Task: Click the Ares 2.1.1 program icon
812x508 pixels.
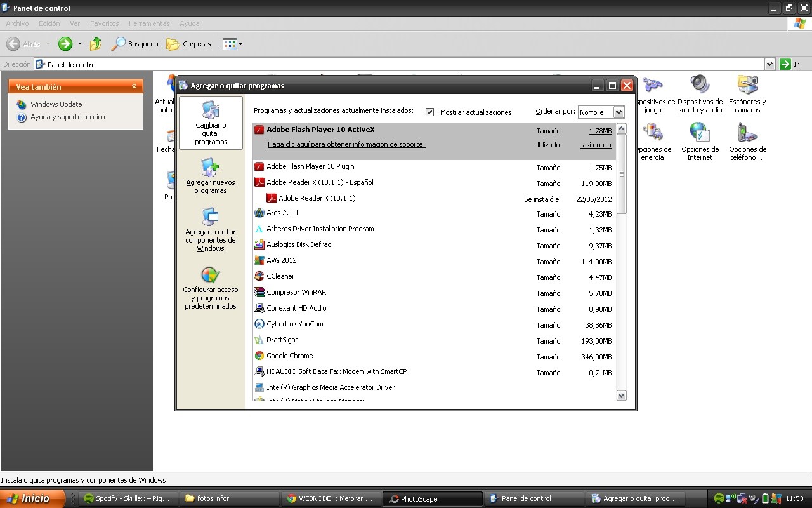Action: [259, 213]
